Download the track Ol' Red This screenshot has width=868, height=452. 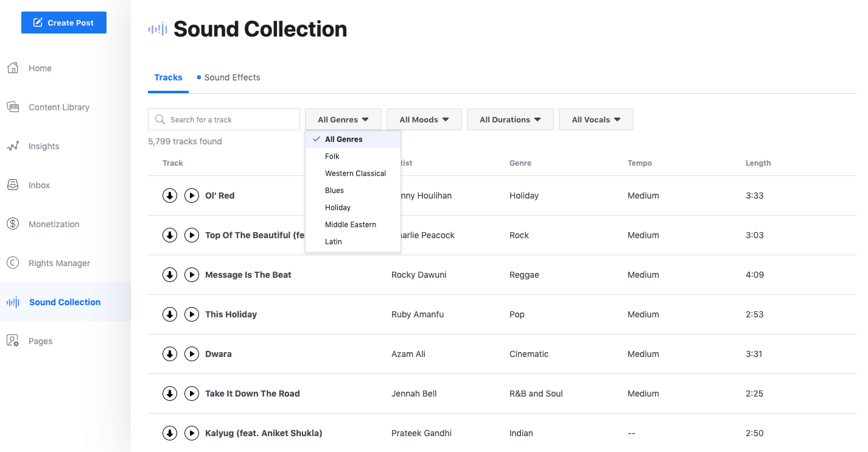(170, 196)
